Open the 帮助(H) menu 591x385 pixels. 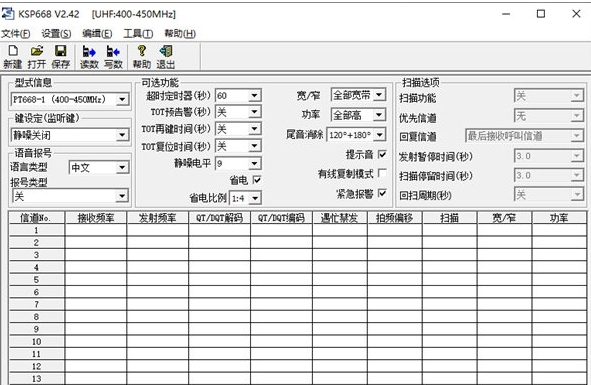180,34
